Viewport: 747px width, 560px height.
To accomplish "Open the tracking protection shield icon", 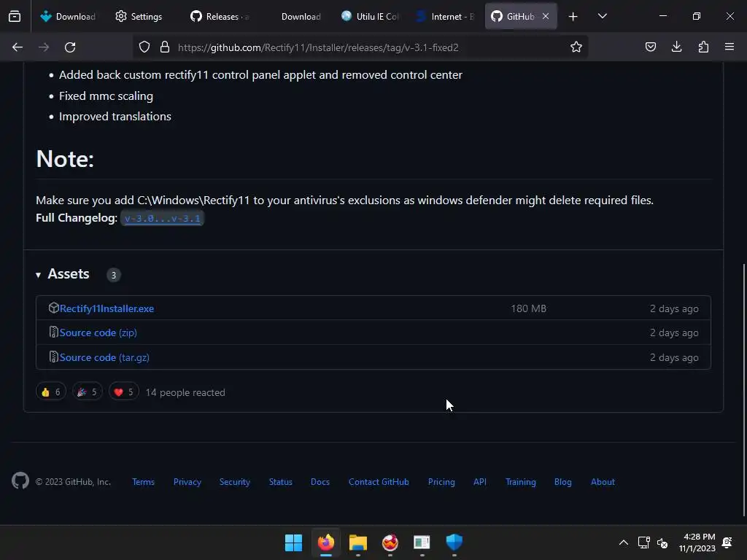I will point(144,47).
